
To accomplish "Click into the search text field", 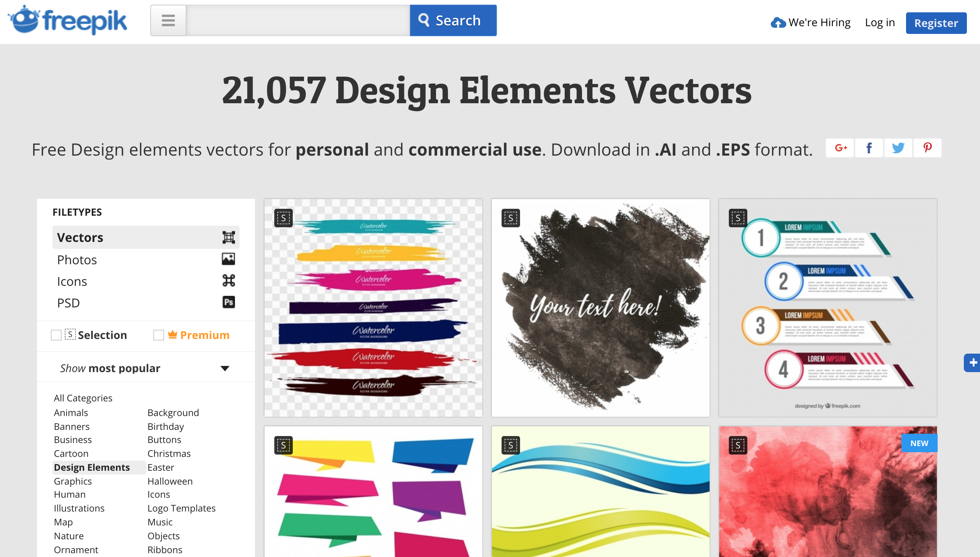I will [297, 20].
